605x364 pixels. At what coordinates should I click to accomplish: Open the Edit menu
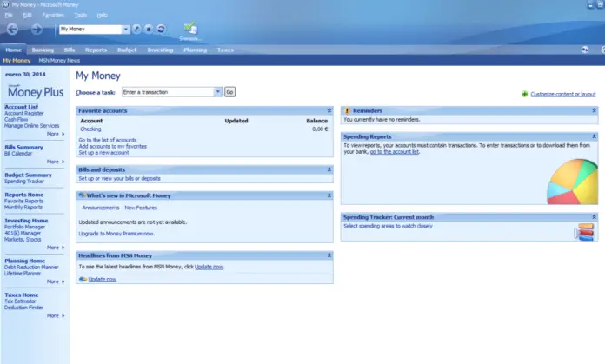(27, 15)
